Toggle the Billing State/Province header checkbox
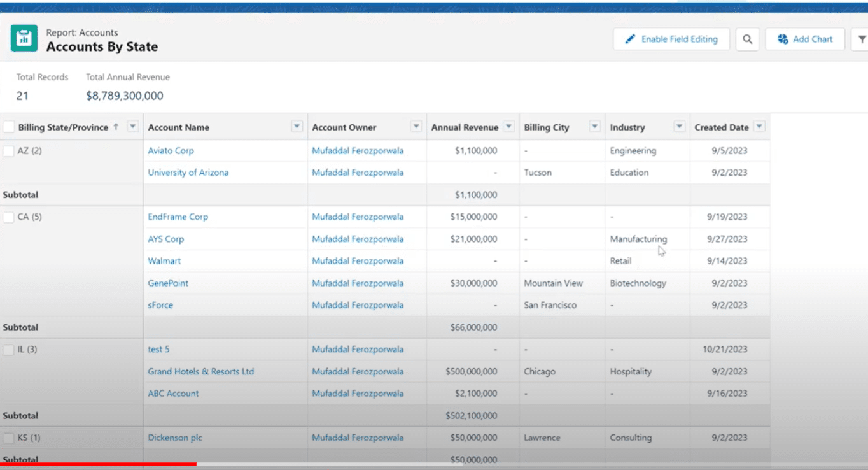 coord(9,127)
